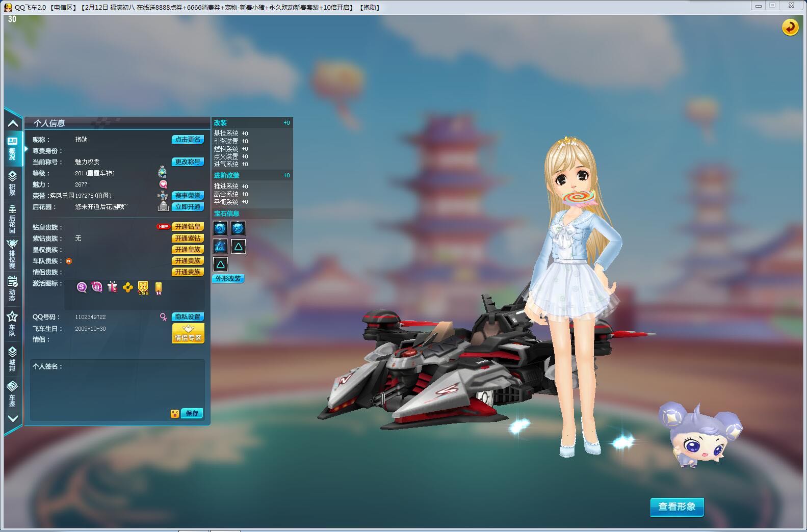Click 立即开通 for the garden
The height and width of the screenshot is (532, 807).
pos(188,206)
